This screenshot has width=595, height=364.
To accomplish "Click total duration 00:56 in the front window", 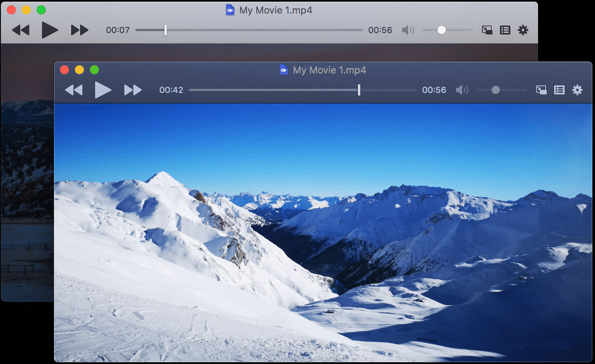I will [434, 90].
